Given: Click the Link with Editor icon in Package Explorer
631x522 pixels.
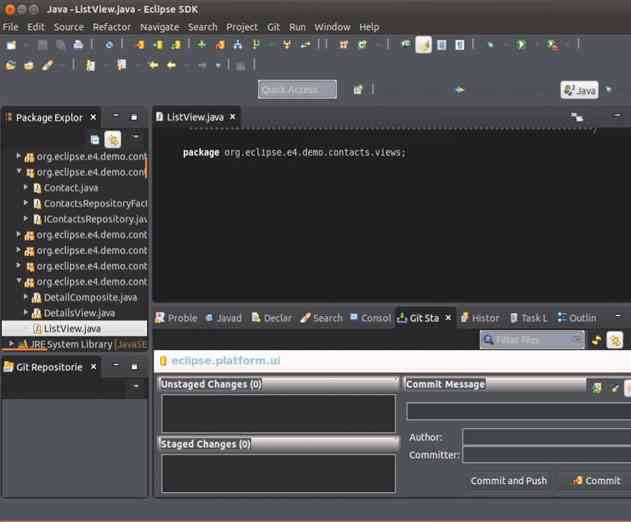Looking at the screenshot, I should pyautogui.click(x=113, y=140).
